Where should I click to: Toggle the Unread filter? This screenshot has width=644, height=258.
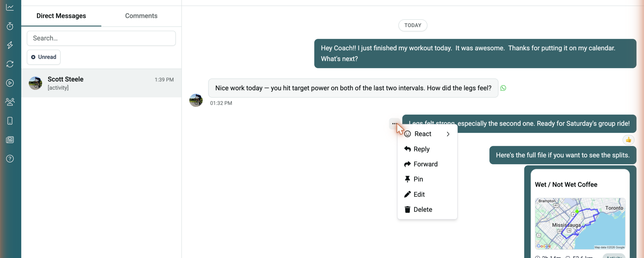click(x=44, y=57)
